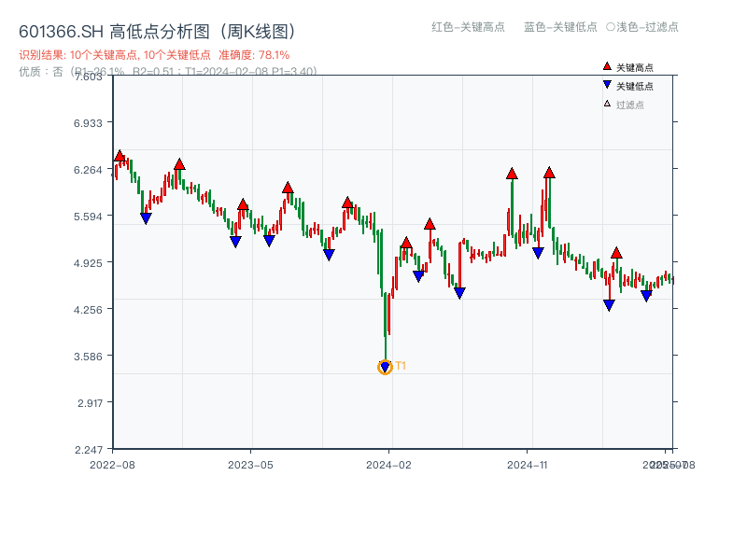
Task: Click the T1 text label next to the circle marker
Action: (401, 367)
